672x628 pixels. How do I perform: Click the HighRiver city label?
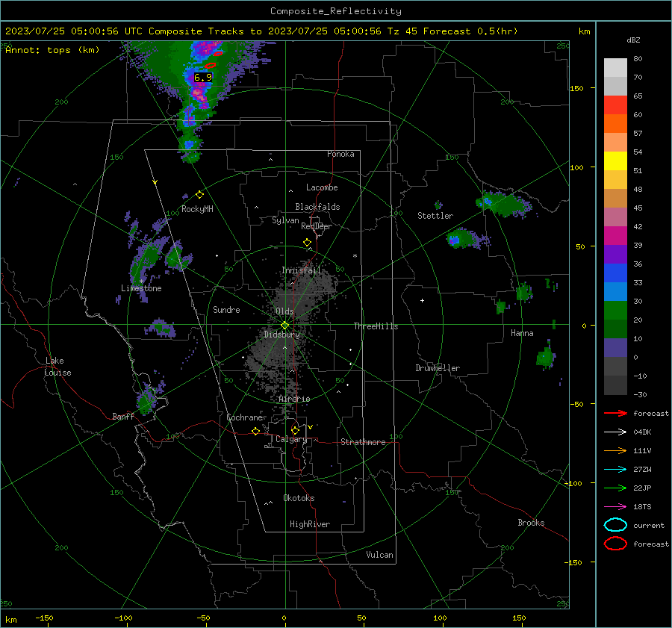(310, 524)
